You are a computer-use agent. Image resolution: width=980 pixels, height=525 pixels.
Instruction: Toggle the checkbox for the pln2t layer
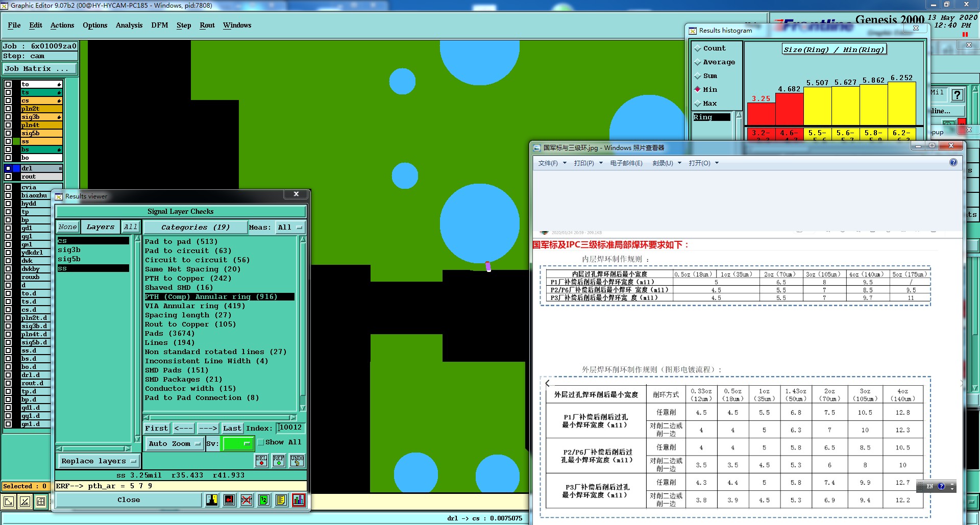pyautogui.click(x=8, y=109)
